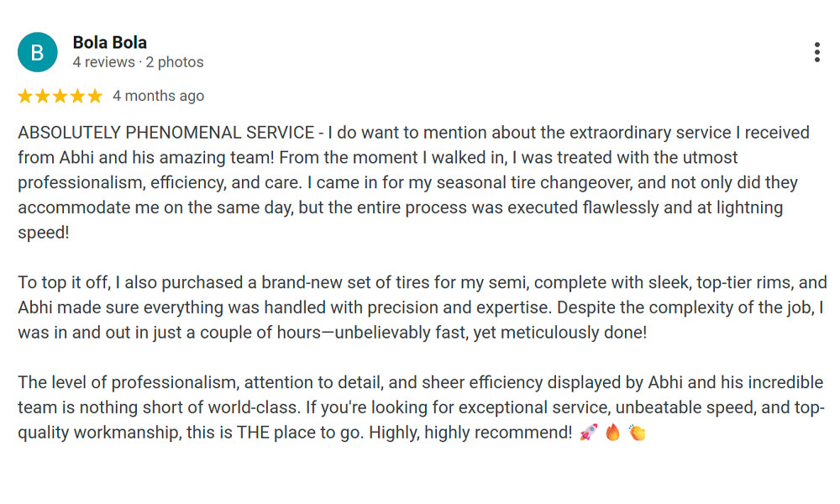Click the third gold rating star
840x504 pixels.
pos(60,96)
